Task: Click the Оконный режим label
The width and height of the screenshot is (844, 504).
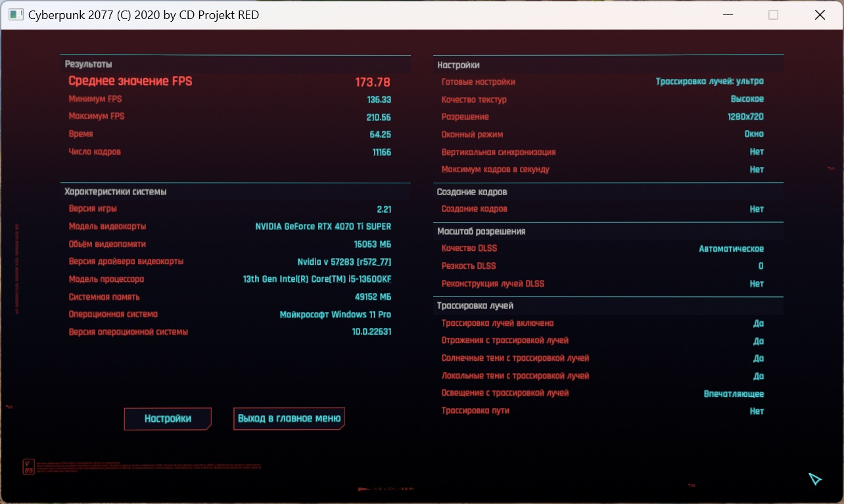Action: coord(472,134)
